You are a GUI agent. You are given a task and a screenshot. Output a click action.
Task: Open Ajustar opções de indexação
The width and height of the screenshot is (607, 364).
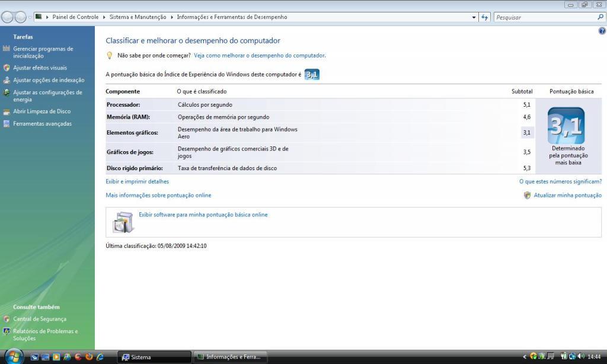49,80
